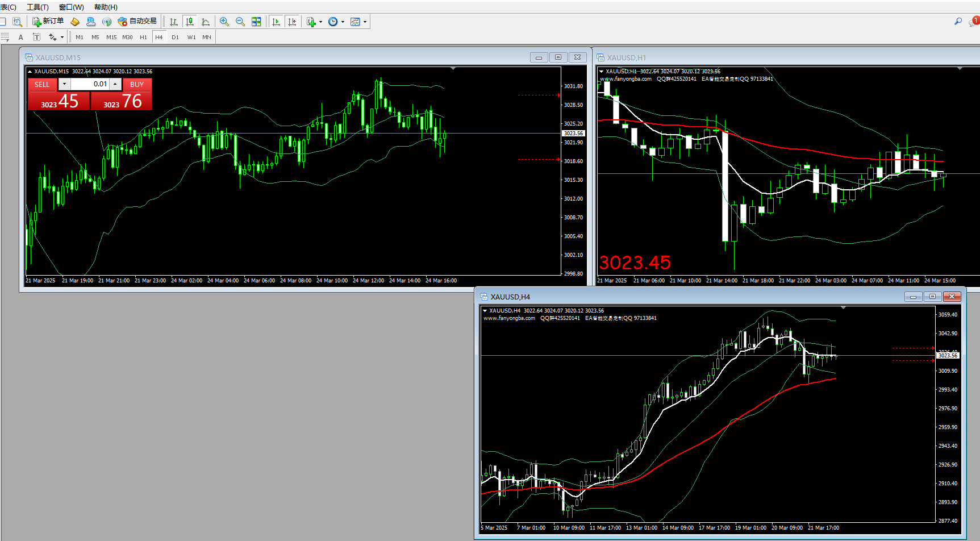This screenshot has height=541, width=980.
Task: Open the 工具(T) menu
Action: pos(37,7)
